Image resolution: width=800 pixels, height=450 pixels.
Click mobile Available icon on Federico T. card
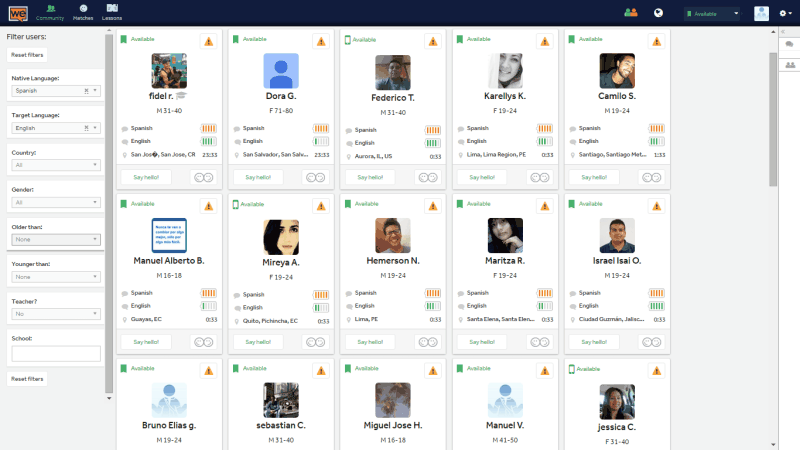point(347,40)
